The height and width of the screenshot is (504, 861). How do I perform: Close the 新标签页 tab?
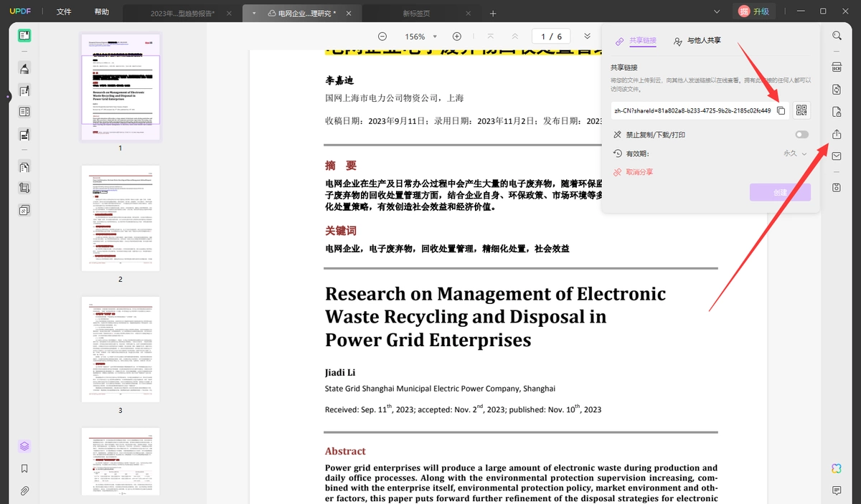[x=468, y=14]
